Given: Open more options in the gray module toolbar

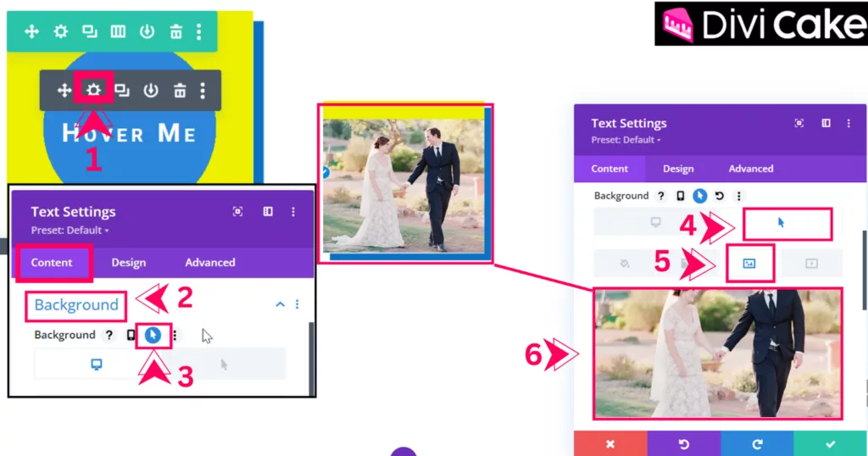Looking at the screenshot, I should (203, 90).
